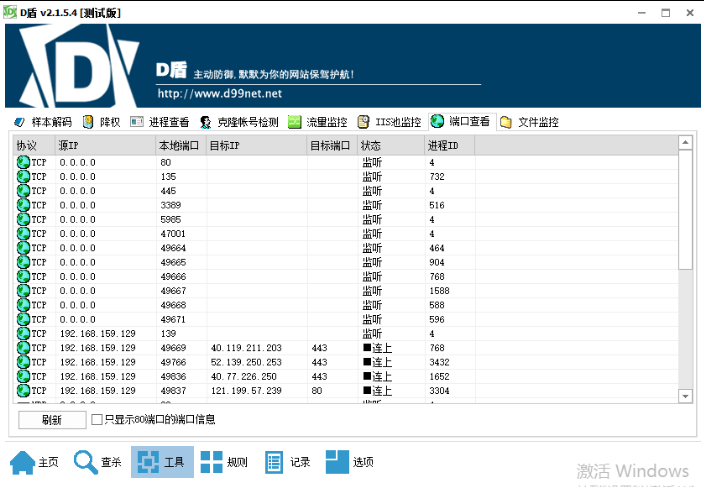Select target IP 52.139.250.253

click(246, 362)
